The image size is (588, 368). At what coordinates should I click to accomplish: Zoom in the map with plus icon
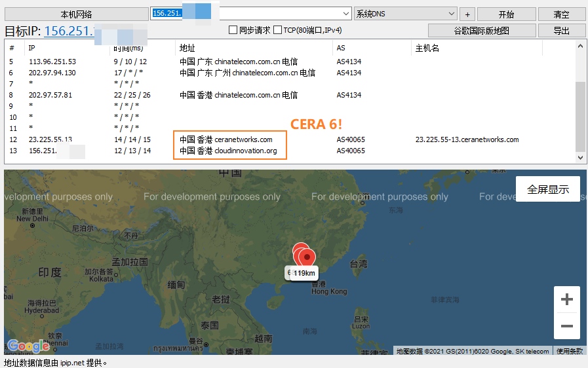[566, 299]
